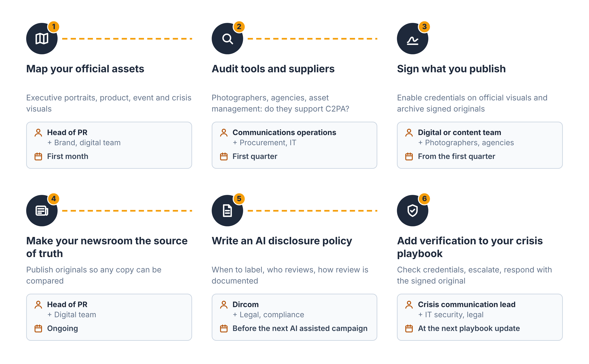Click description about C2PA support
589x364 pixels.
[280, 103]
